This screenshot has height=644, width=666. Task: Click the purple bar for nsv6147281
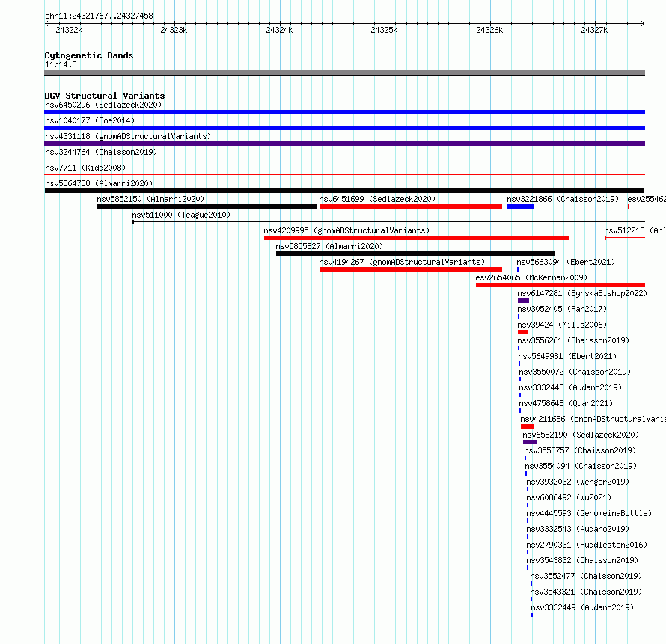(523, 301)
